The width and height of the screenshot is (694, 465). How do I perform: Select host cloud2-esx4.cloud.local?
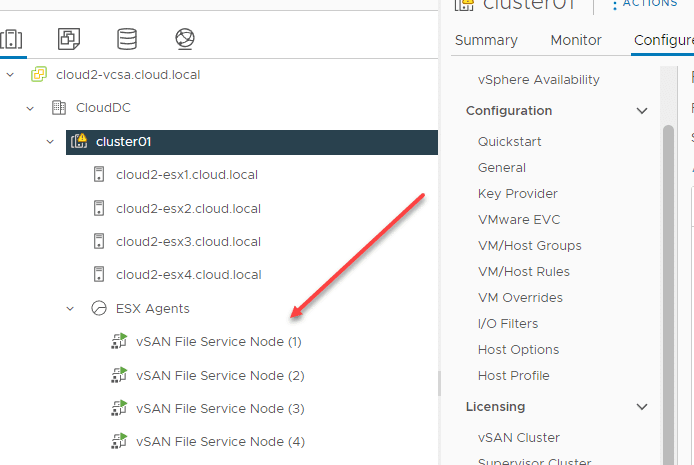coord(189,275)
